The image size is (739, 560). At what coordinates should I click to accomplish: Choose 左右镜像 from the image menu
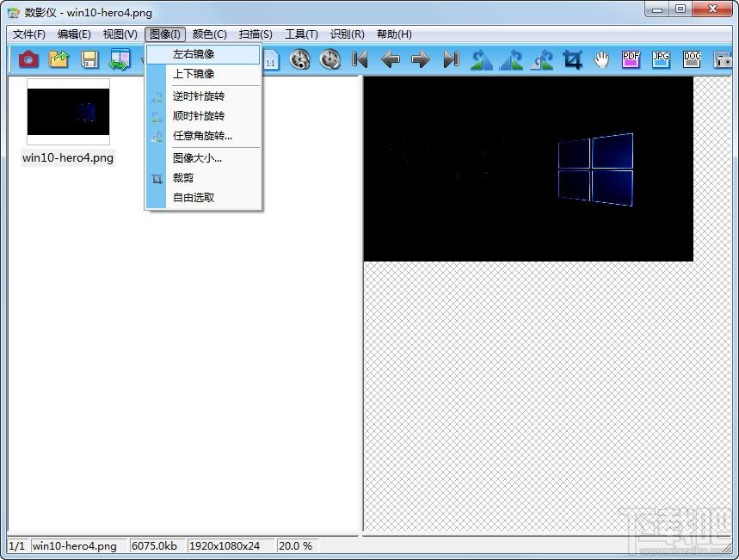(x=203, y=54)
